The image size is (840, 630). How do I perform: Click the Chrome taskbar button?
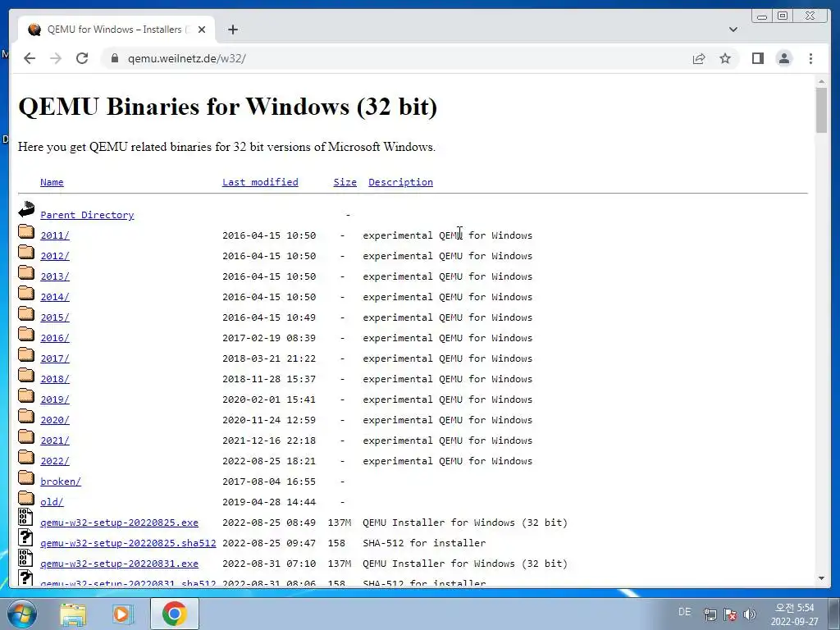[x=175, y=614]
